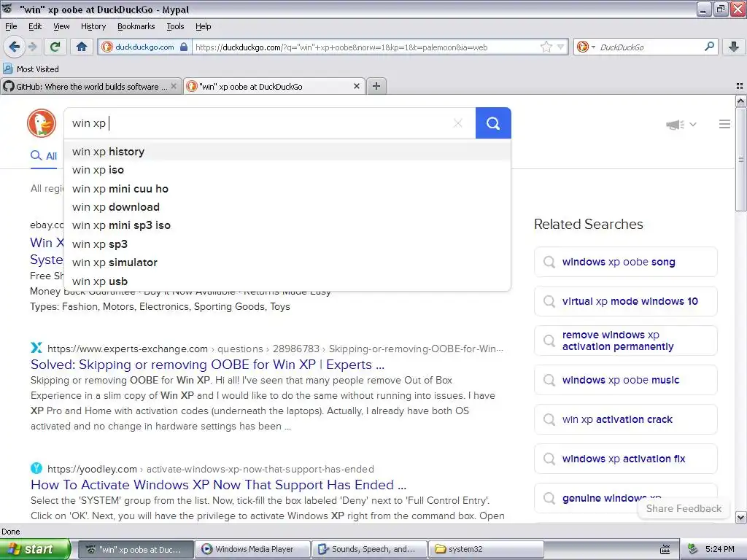
Task: Click the yoodley.com URL breadcrumb
Action: click(x=211, y=469)
